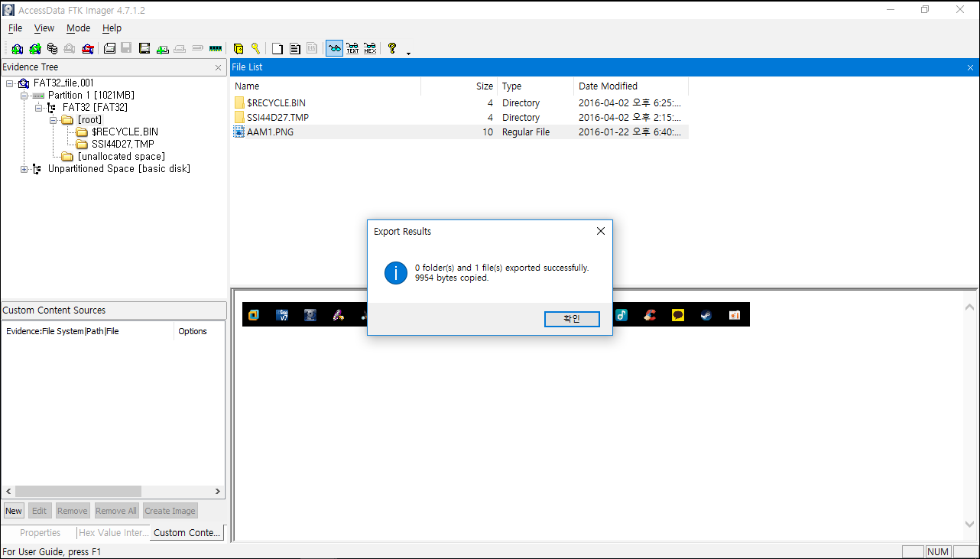The width and height of the screenshot is (980, 559).
Task: Select SSI44D27.TMP in the Evidence Tree
Action: (123, 144)
